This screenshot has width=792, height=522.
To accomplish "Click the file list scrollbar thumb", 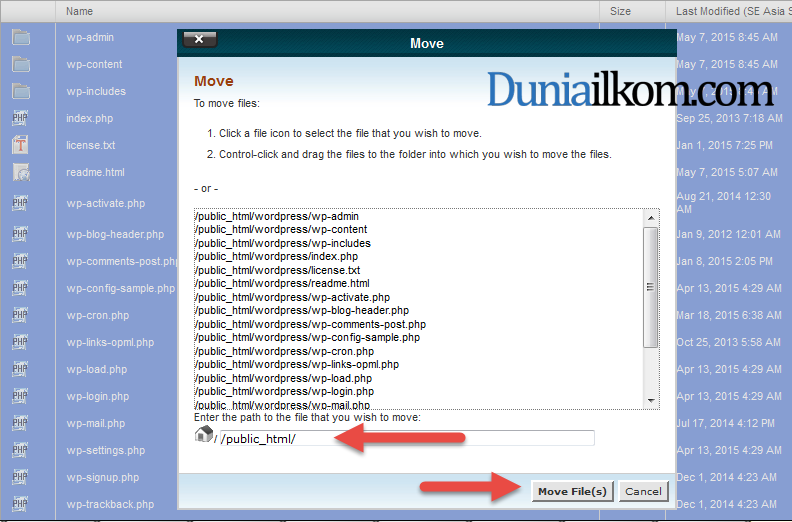I will point(651,287).
